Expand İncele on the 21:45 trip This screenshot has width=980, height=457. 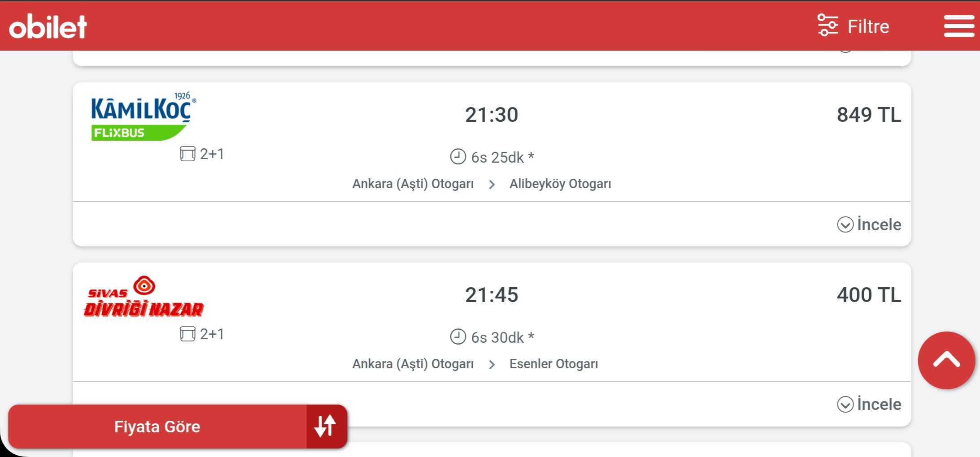coord(869,404)
